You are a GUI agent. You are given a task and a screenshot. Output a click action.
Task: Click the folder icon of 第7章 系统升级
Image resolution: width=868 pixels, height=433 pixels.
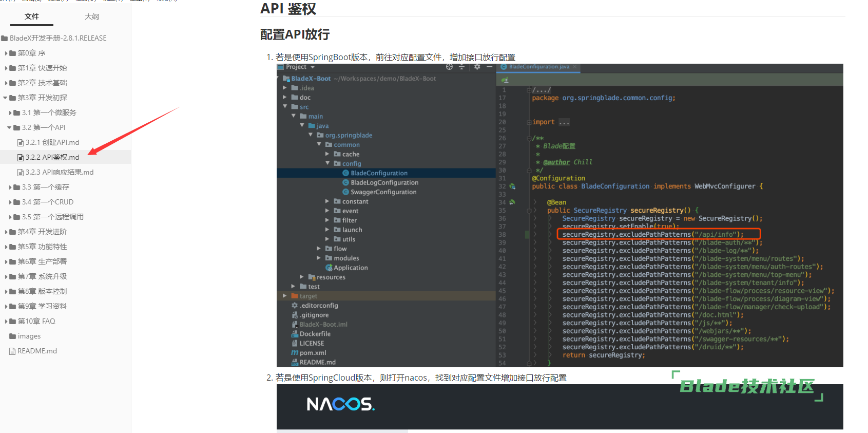13,276
